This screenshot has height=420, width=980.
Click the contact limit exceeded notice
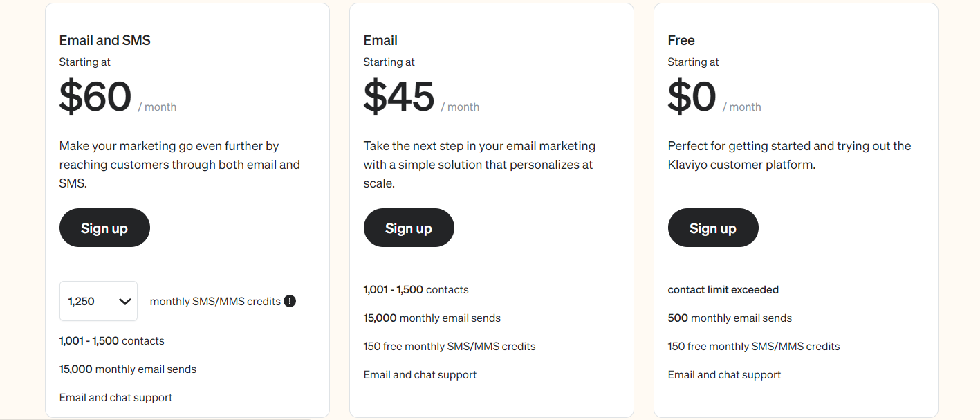(723, 289)
